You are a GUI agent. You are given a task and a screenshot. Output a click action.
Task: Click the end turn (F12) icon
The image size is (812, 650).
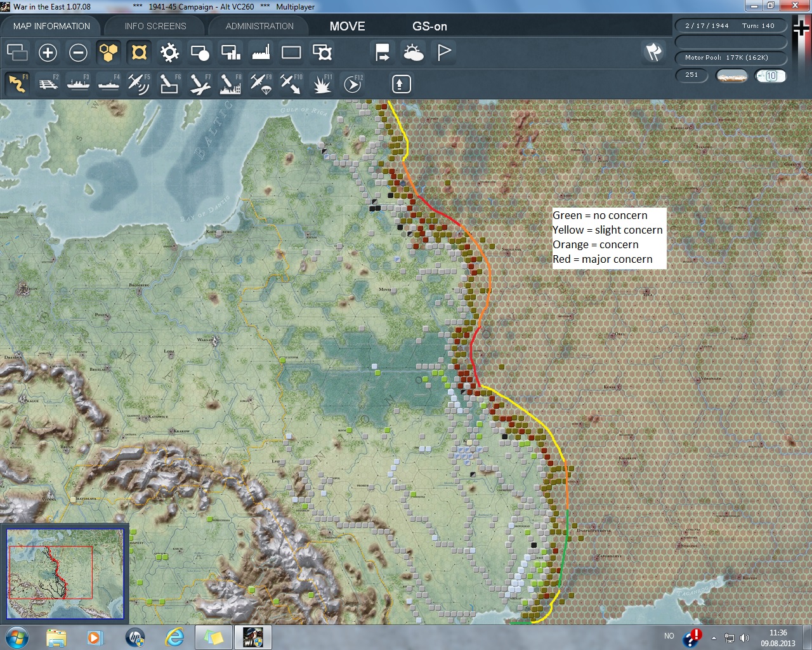pyautogui.click(x=352, y=84)
